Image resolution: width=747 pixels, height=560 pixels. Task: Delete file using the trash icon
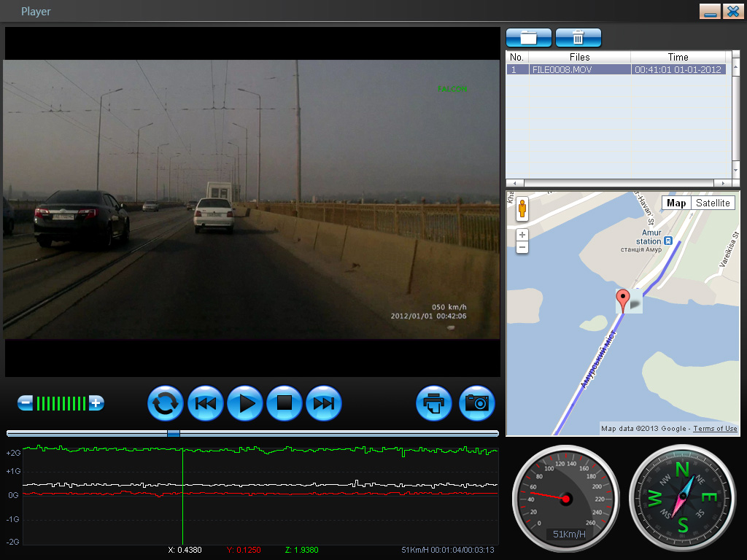pos(578,38)
